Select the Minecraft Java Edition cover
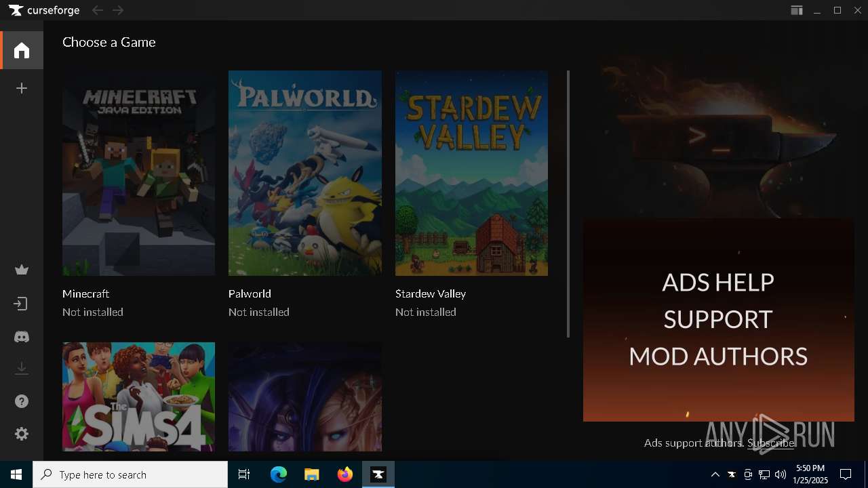 pyautogui.click(x=138, y=173)
